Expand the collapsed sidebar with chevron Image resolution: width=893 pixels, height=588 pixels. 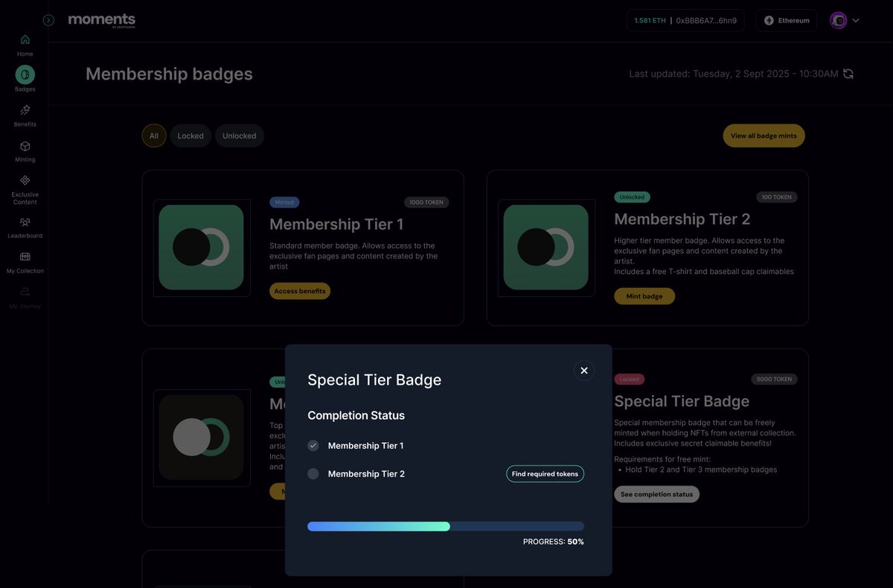pyautogui.click(x=48, y=19)
